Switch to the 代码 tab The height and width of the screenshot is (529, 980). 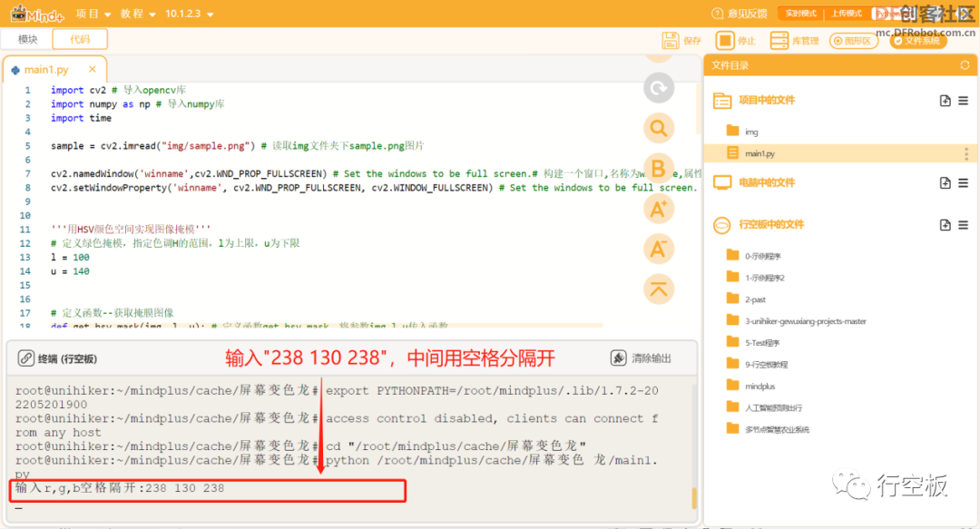click(80, 39)
